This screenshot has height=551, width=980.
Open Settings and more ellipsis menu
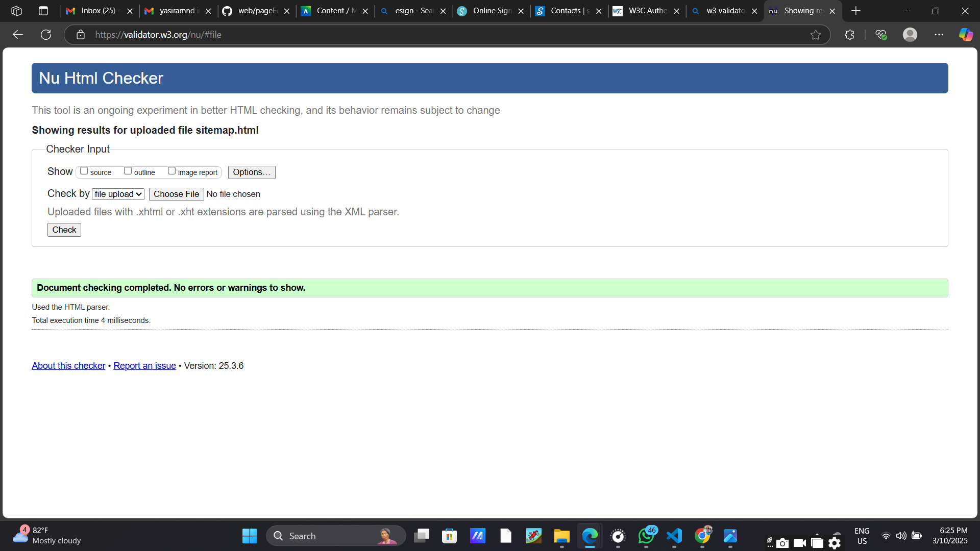pyautogui.click(x=939, y=35)
